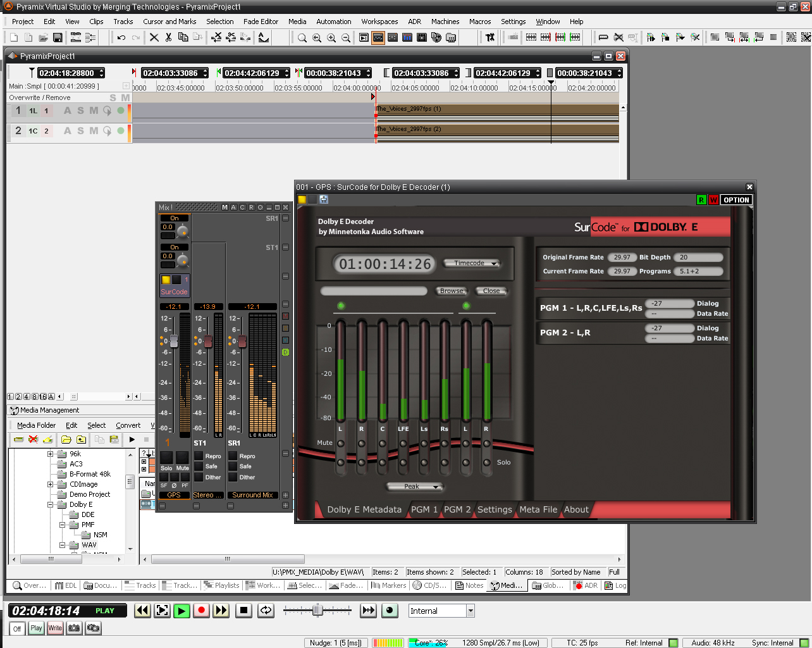The width and height of the screenshot is (812, 648).
Task: Toggle the first On button in mixer
Action: pyautogui.click(x=174, y=218)
